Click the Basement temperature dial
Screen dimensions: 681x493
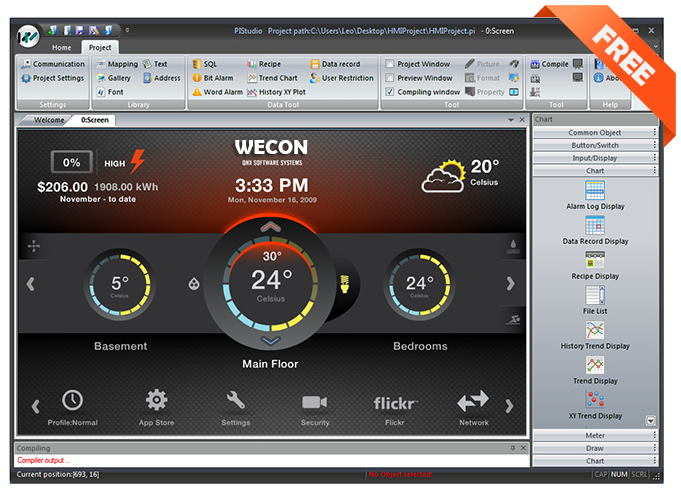(x=120, y=284)
